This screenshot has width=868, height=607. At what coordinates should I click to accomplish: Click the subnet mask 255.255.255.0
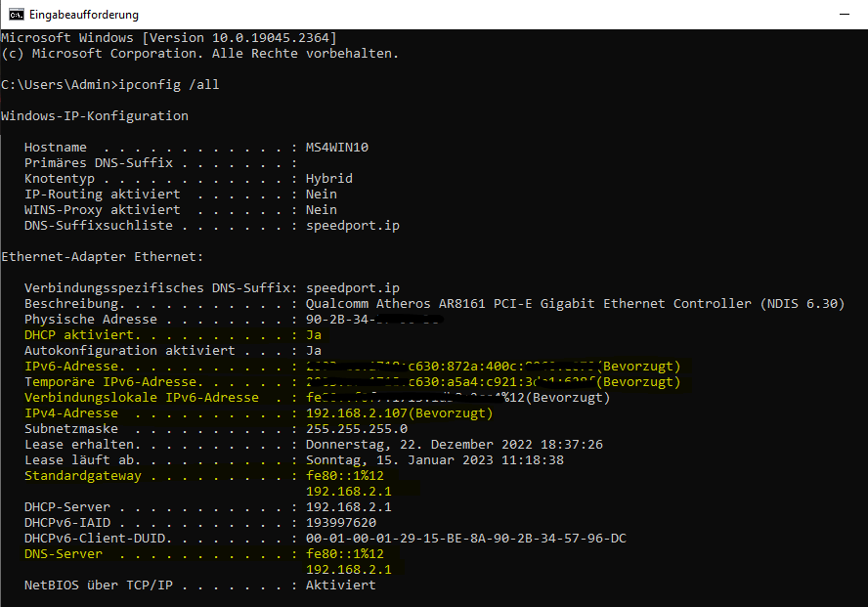357,429
